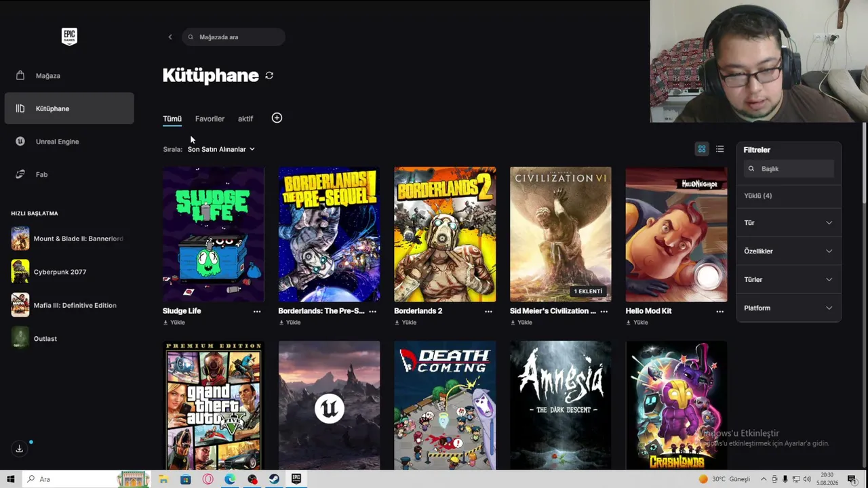Open the Windows notification center
Image resolution: width=868 pixels, height=488 pixels.
click(x=852, y=479)
